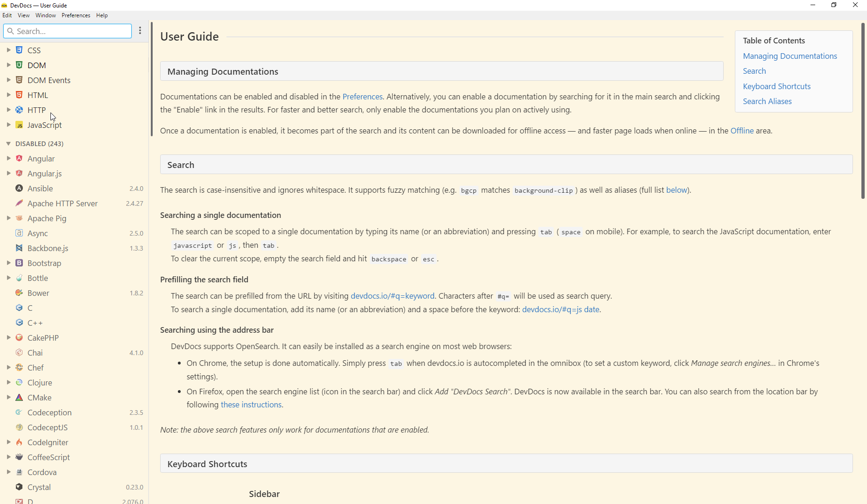Click the CMake triangle icon

[x=19, y=397]
